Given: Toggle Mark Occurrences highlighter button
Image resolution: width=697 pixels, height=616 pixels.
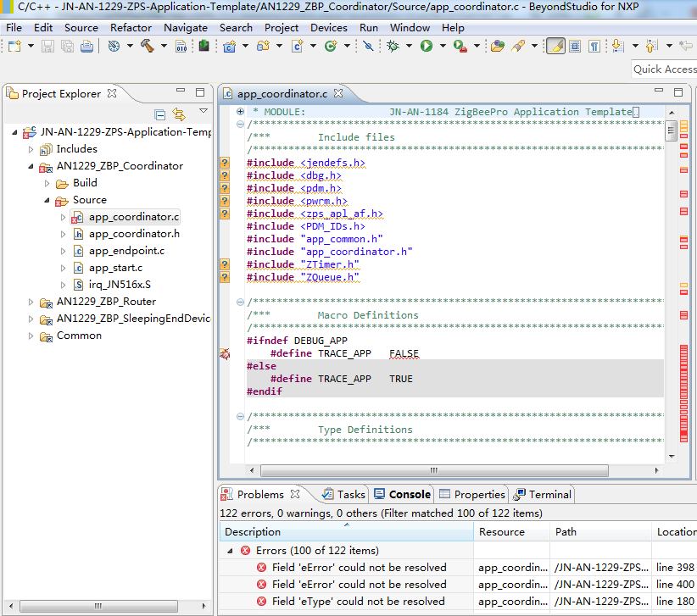Looking at the screenshot, I should [555, 46].
